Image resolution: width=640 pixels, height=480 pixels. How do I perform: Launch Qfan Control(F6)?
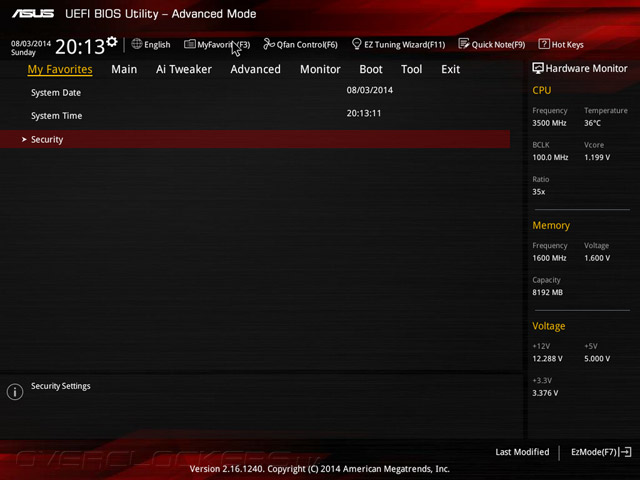pyautogui.click(x=307, y=44)
